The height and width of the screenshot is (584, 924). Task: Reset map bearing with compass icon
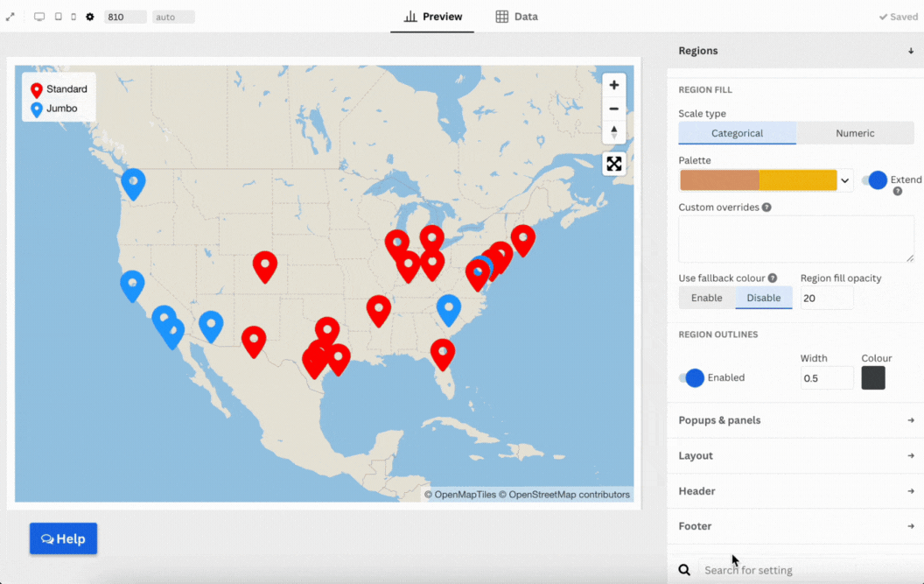tap(614, 132)
